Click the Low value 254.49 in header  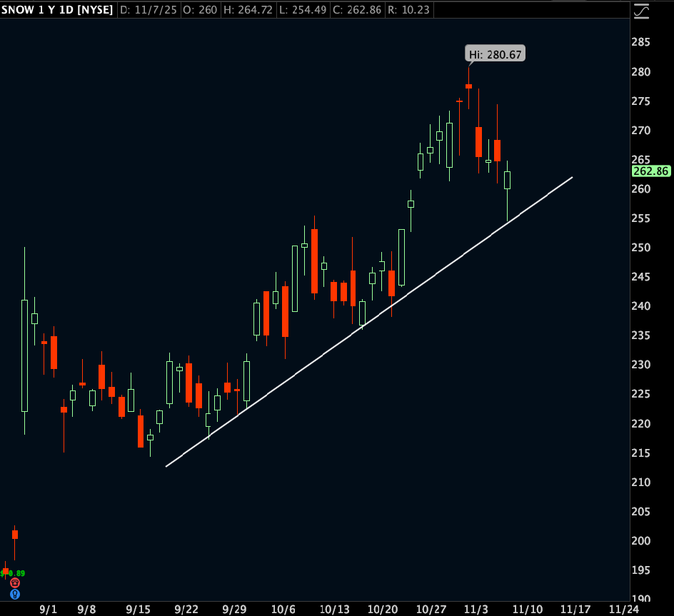tap(313, 10)
